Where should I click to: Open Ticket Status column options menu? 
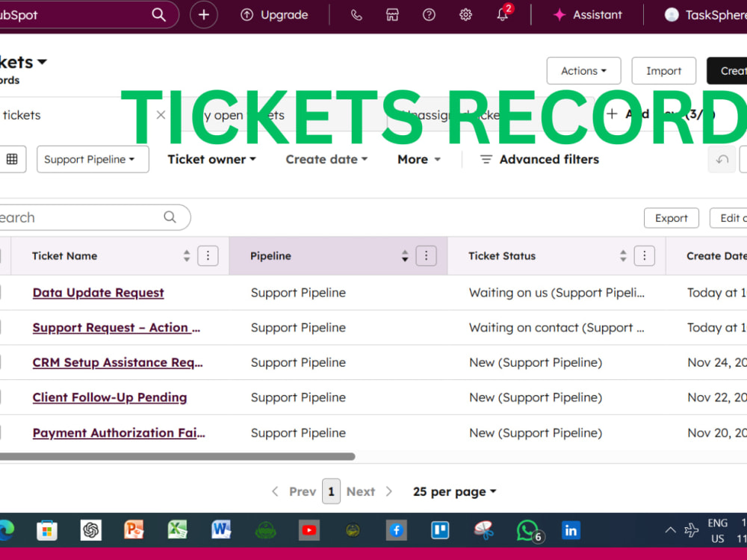(644, 255)
